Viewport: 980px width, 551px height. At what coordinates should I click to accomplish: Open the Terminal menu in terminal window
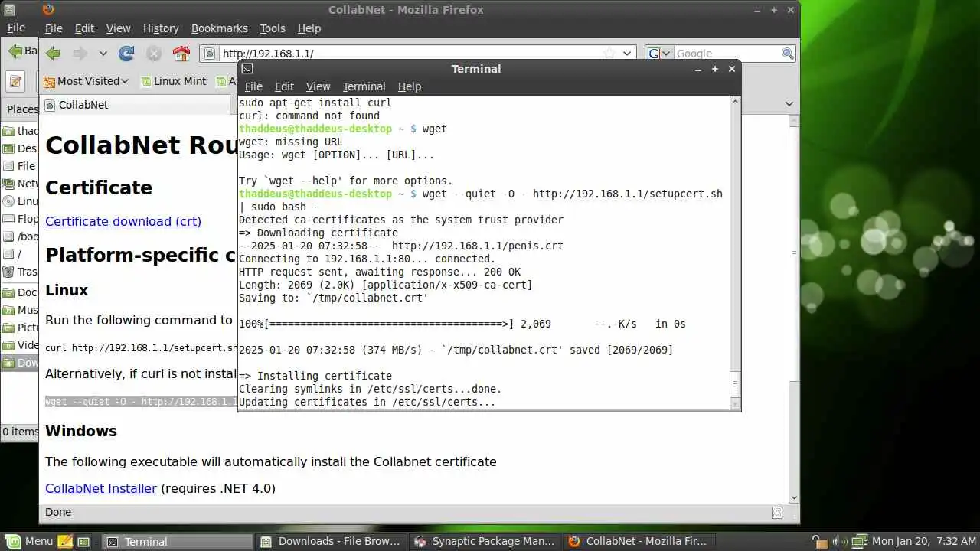pyautogui.click(x=364, y=86)
